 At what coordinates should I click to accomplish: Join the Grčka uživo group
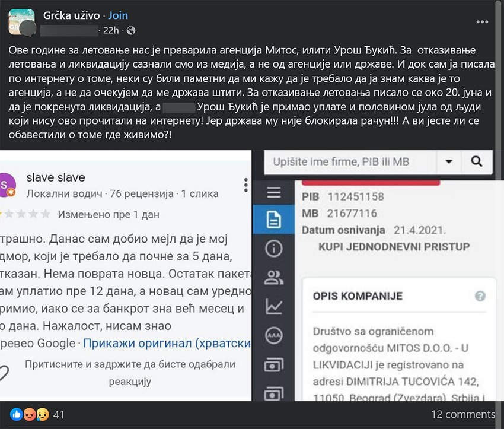(118, 15)
